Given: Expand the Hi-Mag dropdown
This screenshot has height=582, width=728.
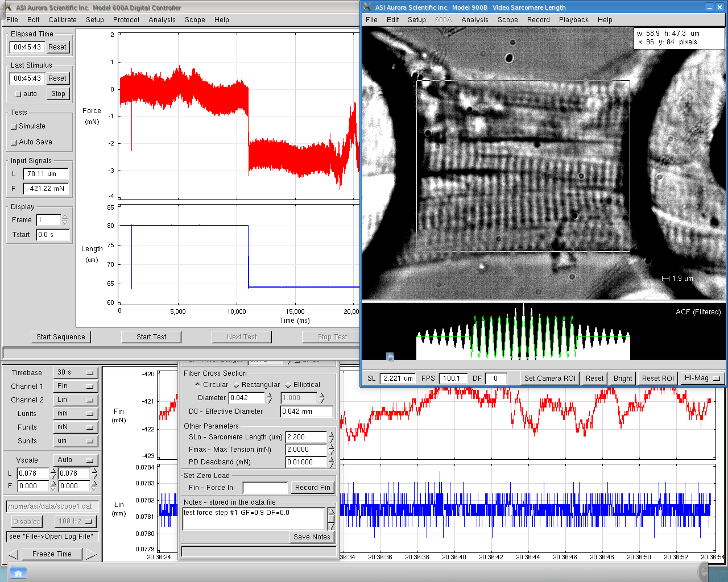Looking at the screenshot, I should coord(702,378).
